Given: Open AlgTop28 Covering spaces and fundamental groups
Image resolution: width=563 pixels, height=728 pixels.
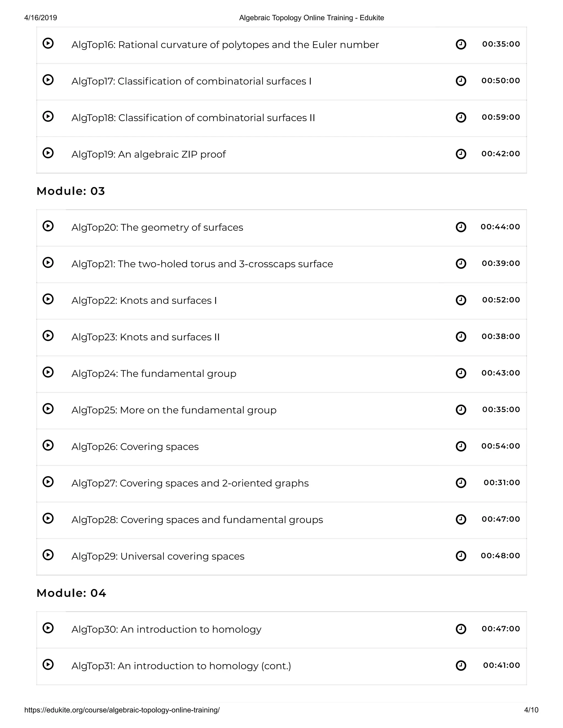Looking at the screenshot, I should click(x=197, y=520).
